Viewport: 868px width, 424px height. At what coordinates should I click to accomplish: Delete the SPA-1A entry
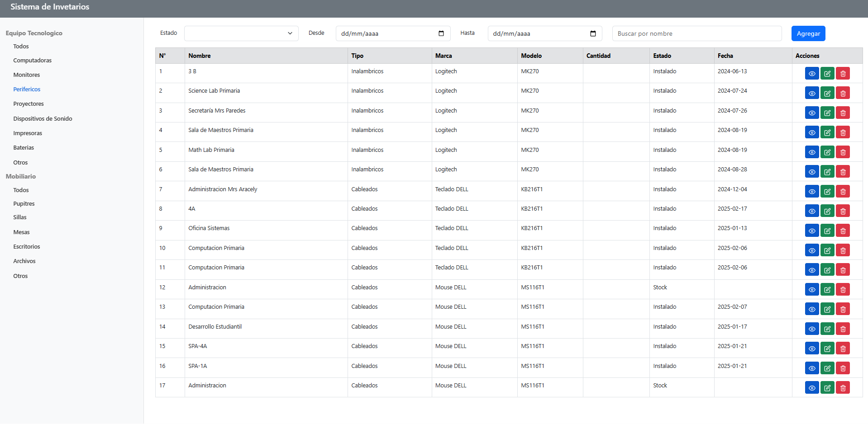click(842, 368)
